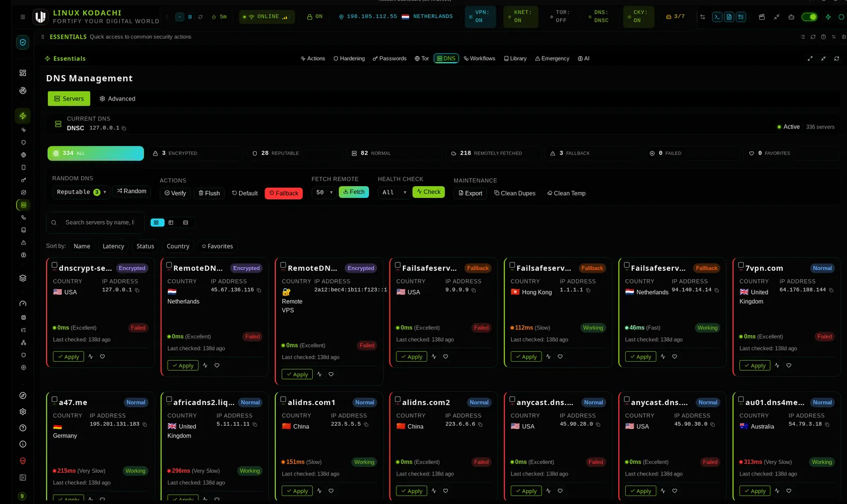Copy the current DNS IP 127.0.0.1
The width and height of the screenshot is (847, 504).
(124, 129)
